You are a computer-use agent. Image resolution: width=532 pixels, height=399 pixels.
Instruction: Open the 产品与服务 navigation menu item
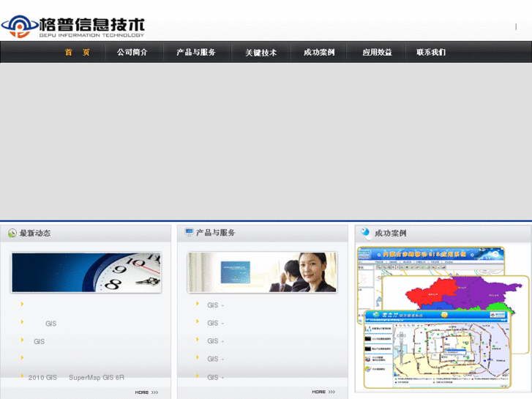pyautogui.click(x=196, y=52)
